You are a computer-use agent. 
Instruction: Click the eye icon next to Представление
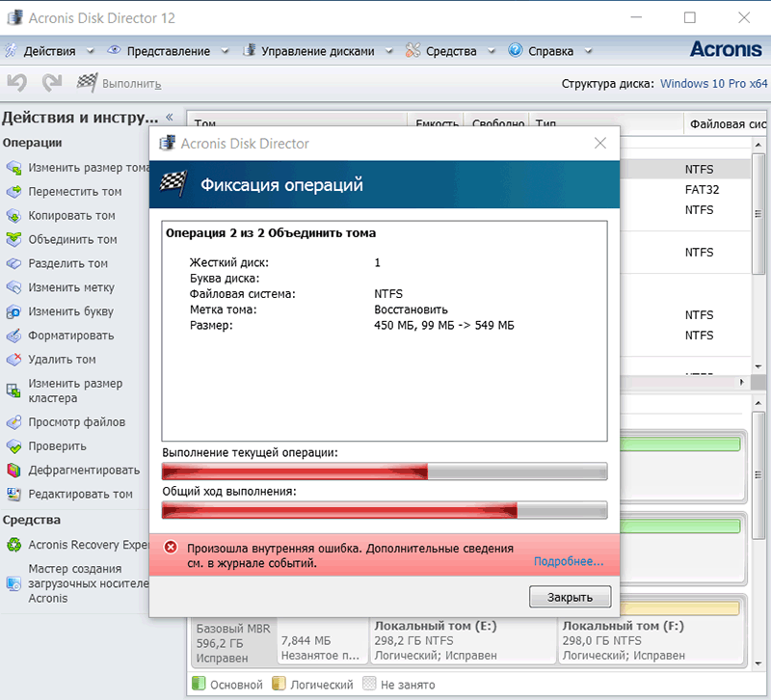point(114,50)
